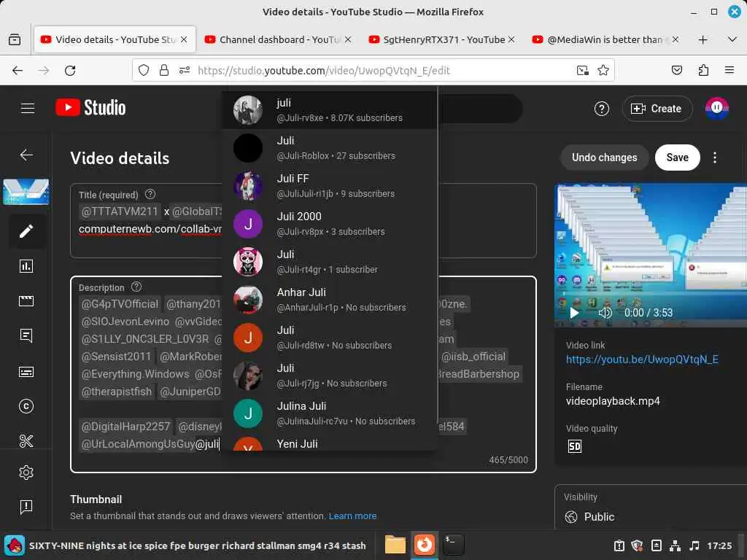
Task: Switch to SgtHenryRTX371 YouTube tab
Action: pyautogui.click(x=442, y=39)
